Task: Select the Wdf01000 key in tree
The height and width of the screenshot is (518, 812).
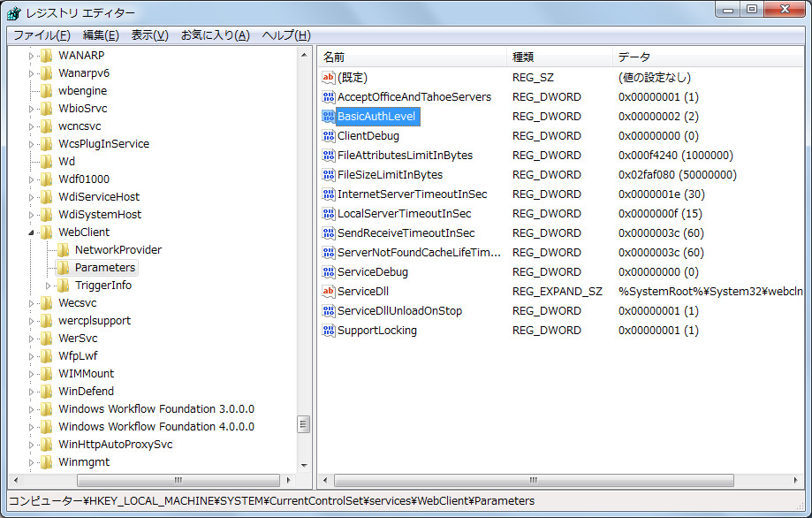Action: coord(84,179)
